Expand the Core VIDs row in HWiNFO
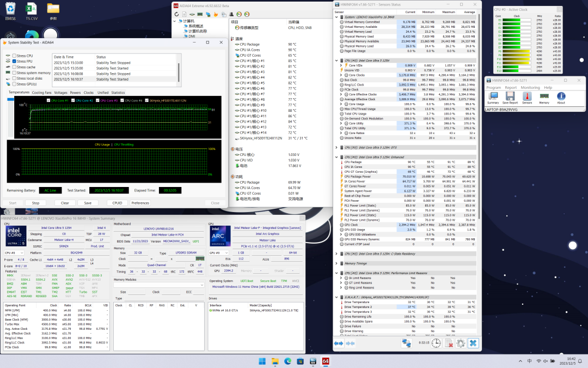Viewport: 588px width, 368px height. [x=341, y=65]
